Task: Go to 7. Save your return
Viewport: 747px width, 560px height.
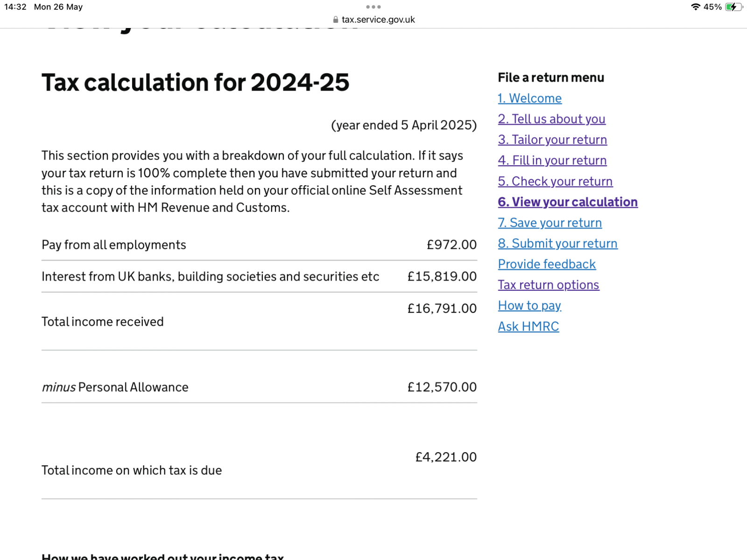Action: [550, 223]
